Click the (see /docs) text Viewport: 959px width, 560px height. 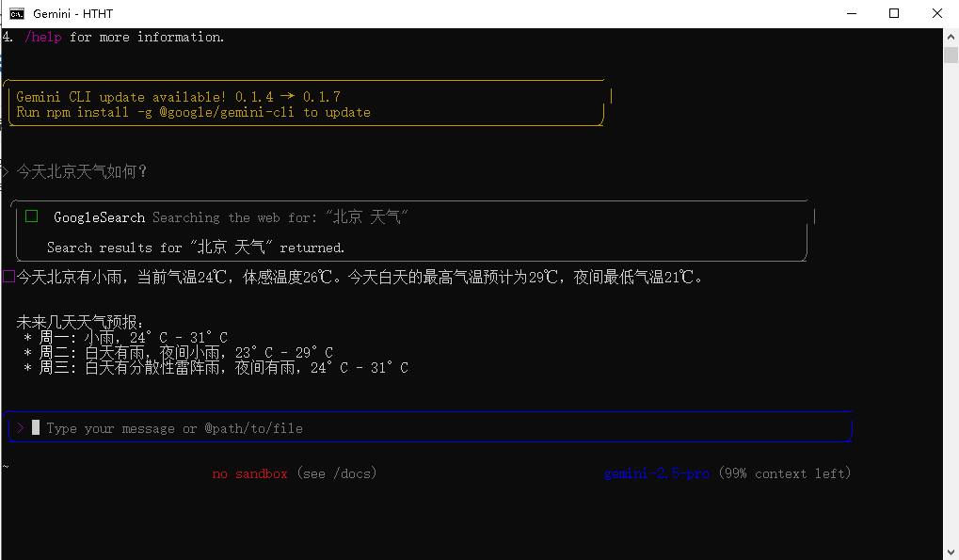point(337,473)
